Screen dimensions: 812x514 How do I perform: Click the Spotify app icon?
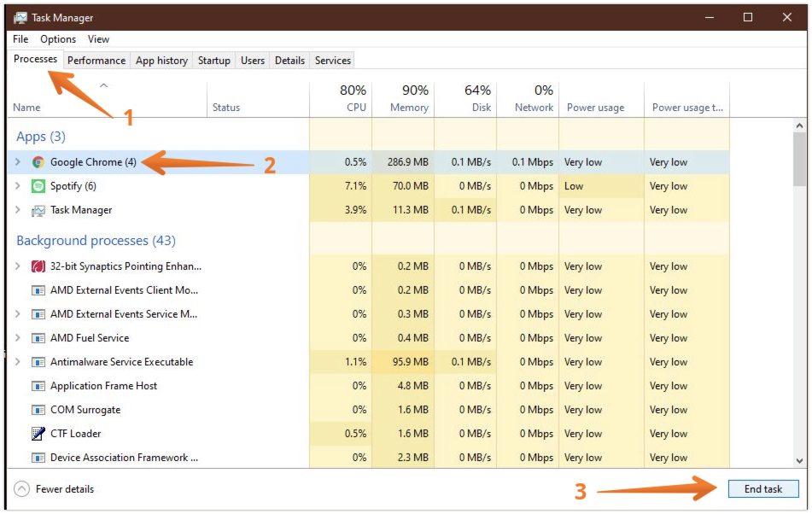click(38, 185)
